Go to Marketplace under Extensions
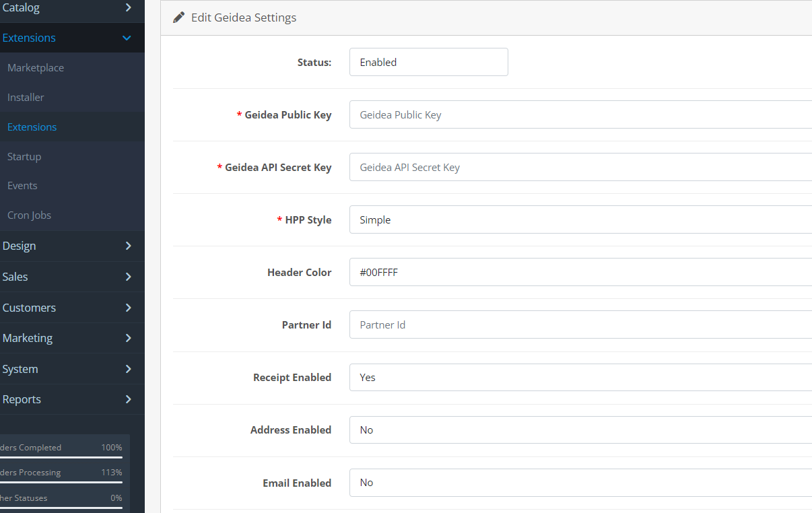Viewport: 812px width, 513px height. tap(36, 68)
